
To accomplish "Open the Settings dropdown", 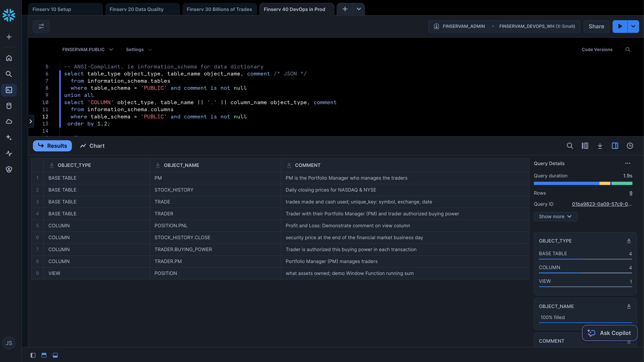I will 139,50.
